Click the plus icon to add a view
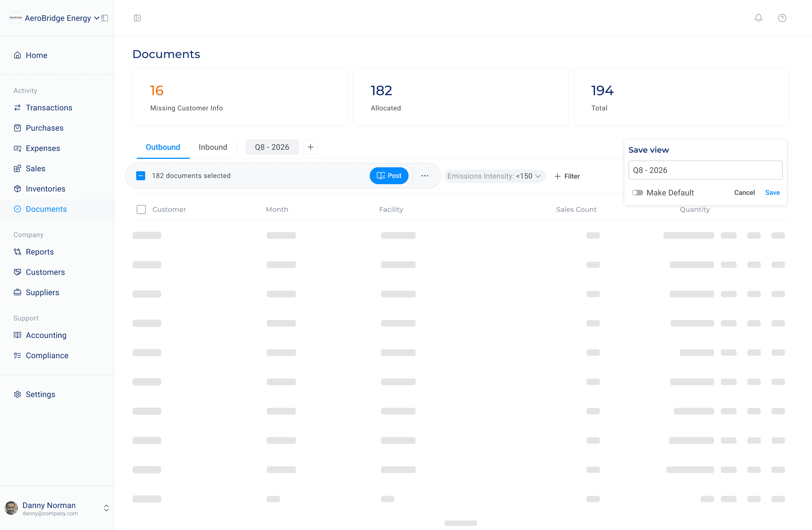812x530 pixels. tap(310, 147)
